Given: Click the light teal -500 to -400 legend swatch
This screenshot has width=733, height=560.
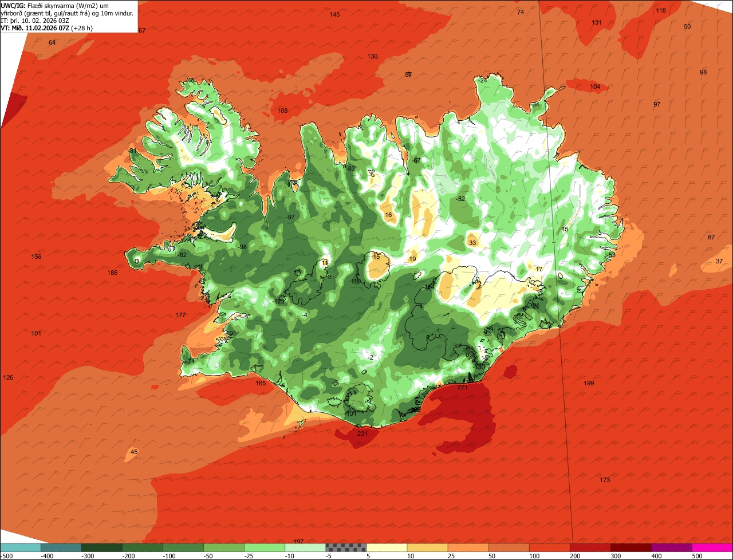Looking at the screenshot, I should pos(20,548).
